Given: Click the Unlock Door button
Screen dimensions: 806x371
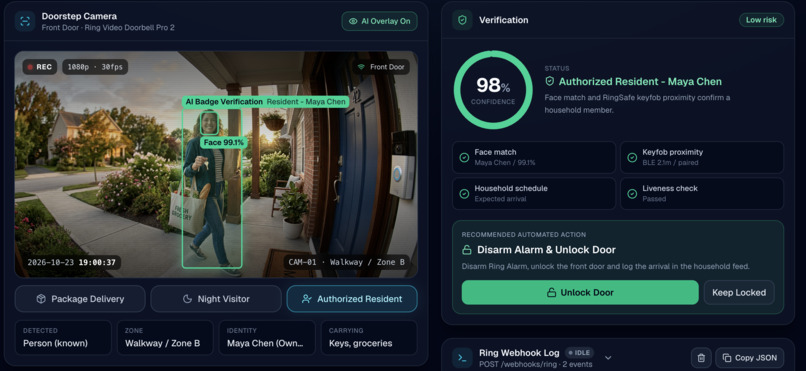Looking at the screenshot, I should click(580, 292).
